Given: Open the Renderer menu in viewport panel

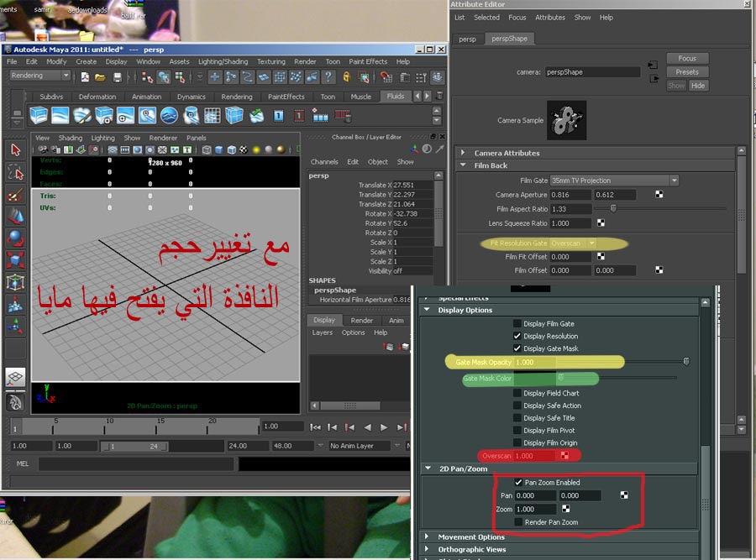Looking at the screenshot, I should click(x=163, y=138).
